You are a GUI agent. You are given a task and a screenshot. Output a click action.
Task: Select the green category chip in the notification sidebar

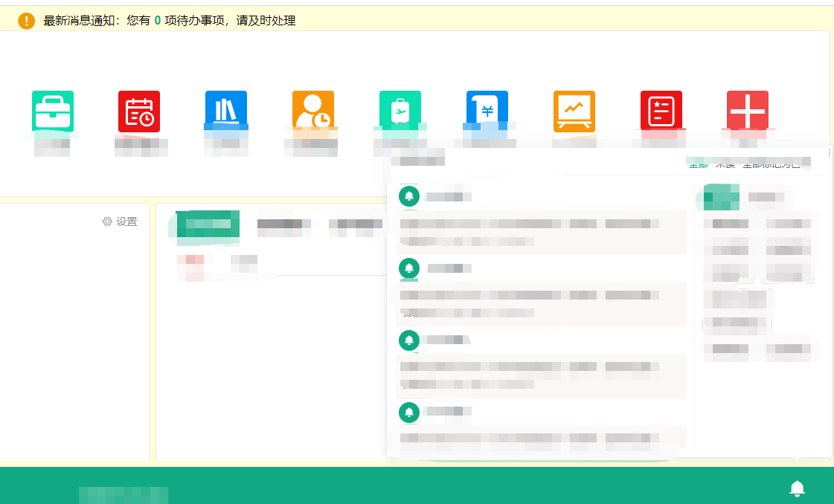pos(721,197)
